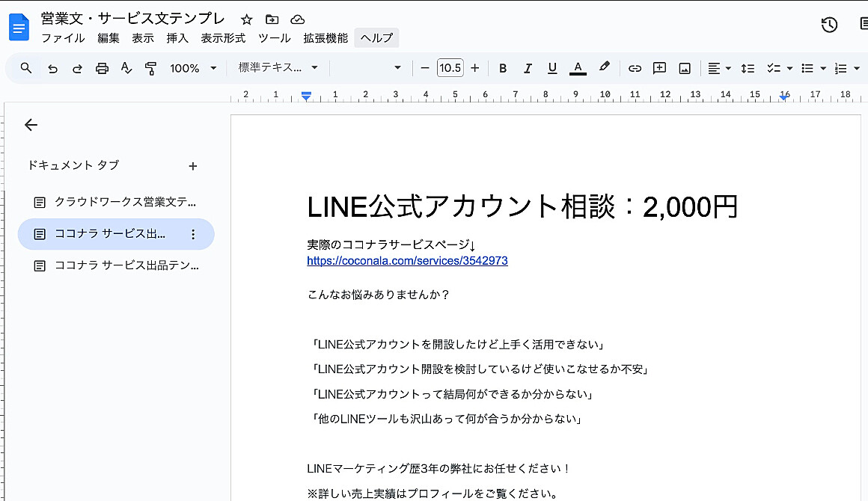The height and width of the screenshot is (501, 868).
Task: Insert a bulleted list
Action: click(807, 69)
